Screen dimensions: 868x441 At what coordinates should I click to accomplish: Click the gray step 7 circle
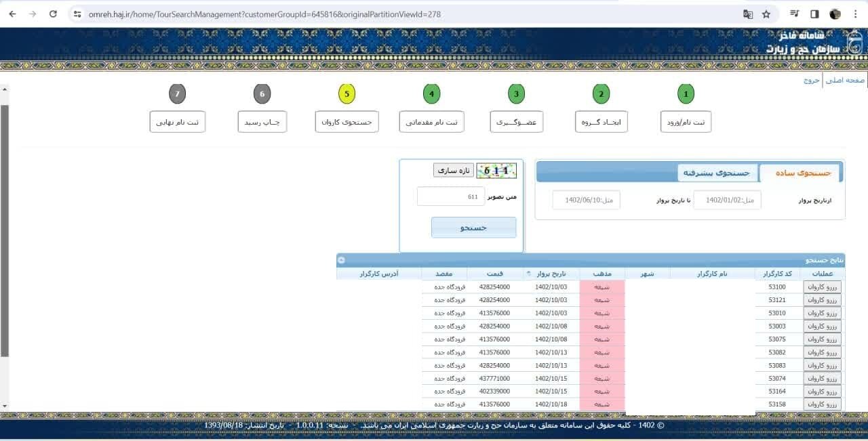tap(177, 94)
